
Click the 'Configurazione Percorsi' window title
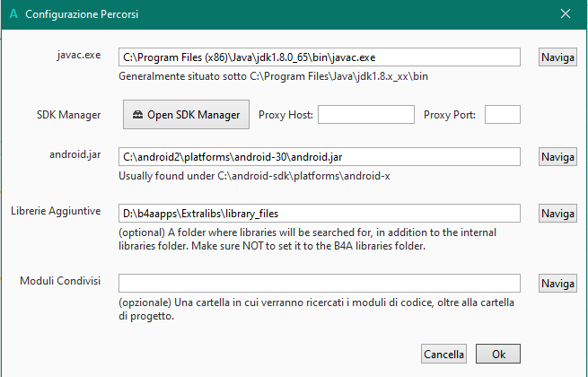(x=82, y=14)
